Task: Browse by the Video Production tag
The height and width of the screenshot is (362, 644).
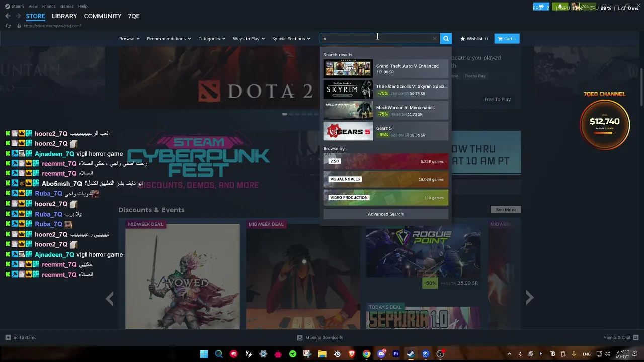Action: (x=385, y=198)
